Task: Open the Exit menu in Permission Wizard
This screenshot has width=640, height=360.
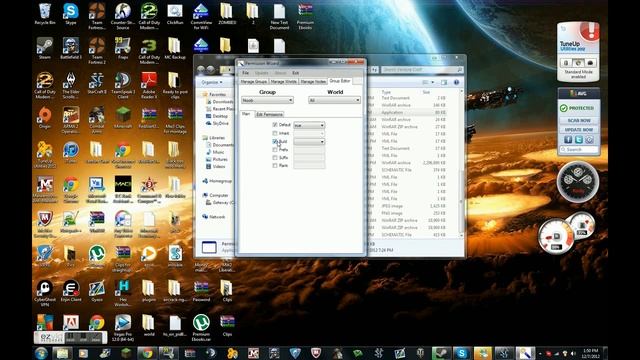Action: (x=296, y=73)
